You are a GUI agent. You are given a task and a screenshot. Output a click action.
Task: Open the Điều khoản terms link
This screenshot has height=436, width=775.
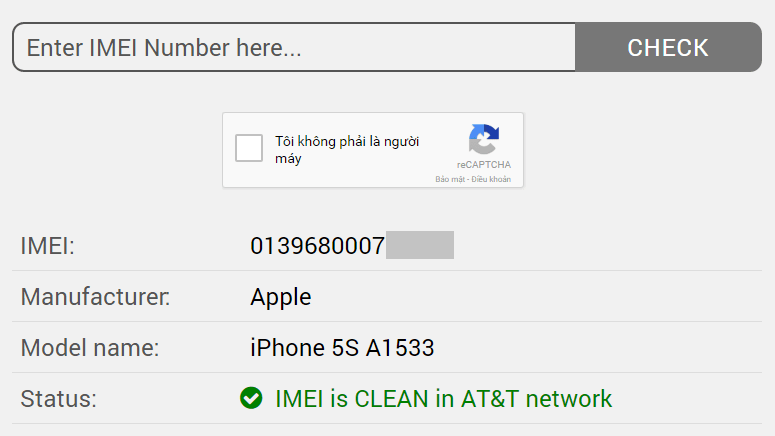click(x=491, y=180)
